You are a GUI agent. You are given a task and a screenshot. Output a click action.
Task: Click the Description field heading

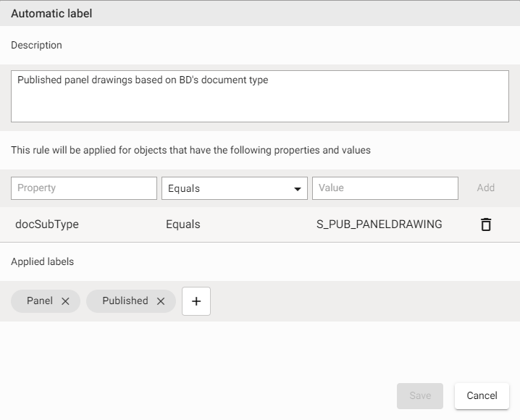pyautogui.click(x=36, y=45)
